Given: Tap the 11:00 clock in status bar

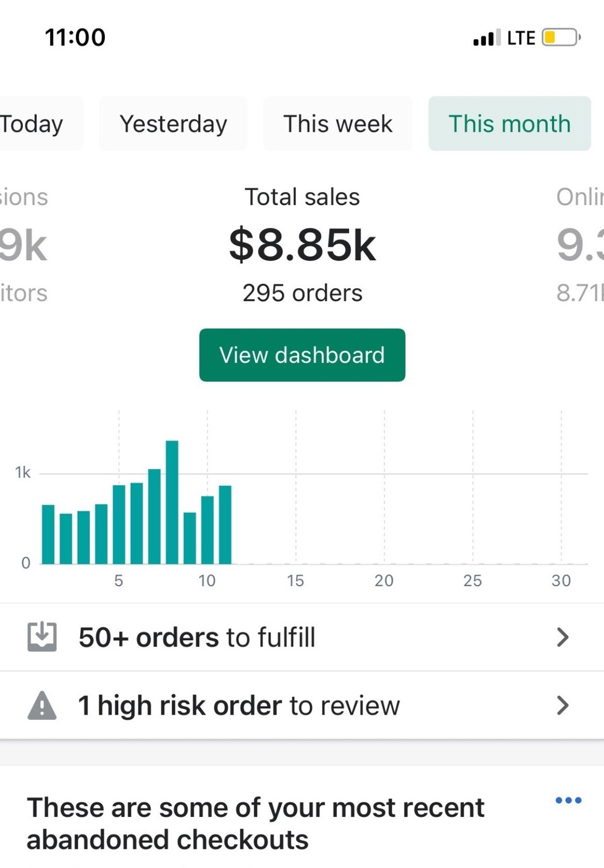Looking at the screenshot, I should [75, 37].
